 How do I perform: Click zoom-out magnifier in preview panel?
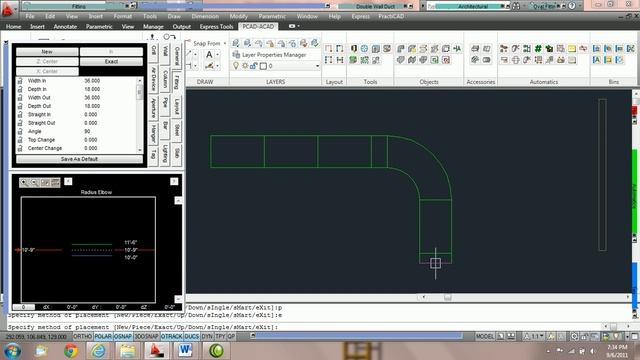(x=35, y=182)
